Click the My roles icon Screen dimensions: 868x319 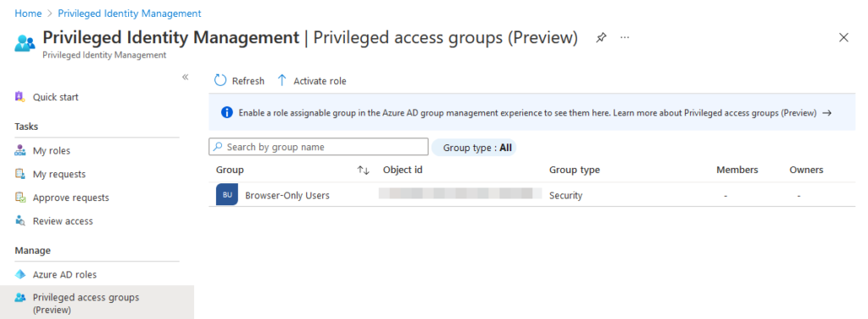click(20, 151)
